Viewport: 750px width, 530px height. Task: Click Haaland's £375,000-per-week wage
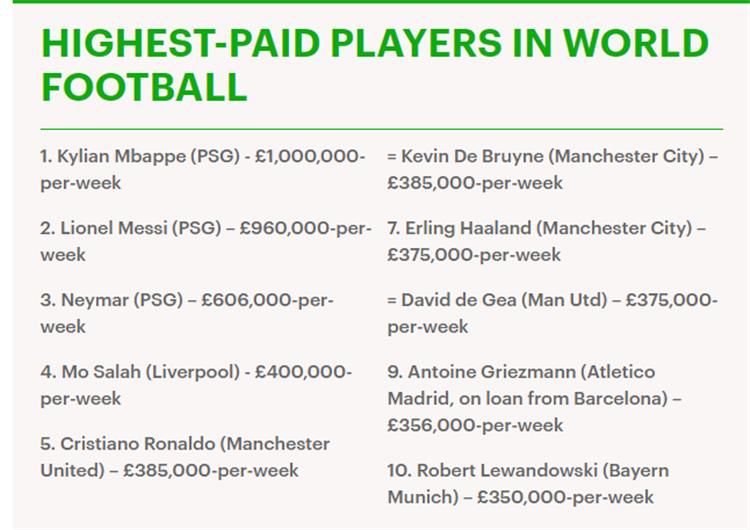coord(475,255)
